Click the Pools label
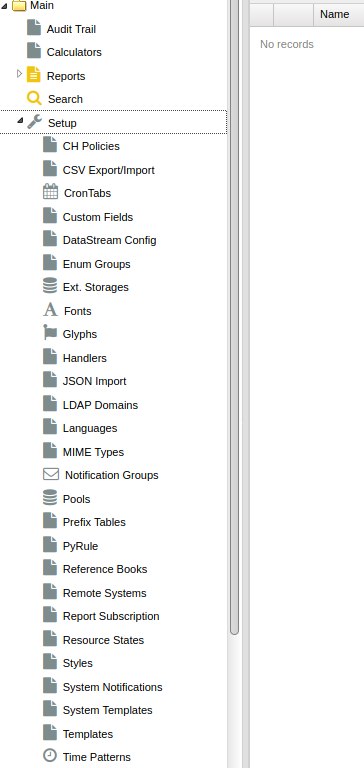The width and height of the screenshot is (364, 768). tap(76, 499)
